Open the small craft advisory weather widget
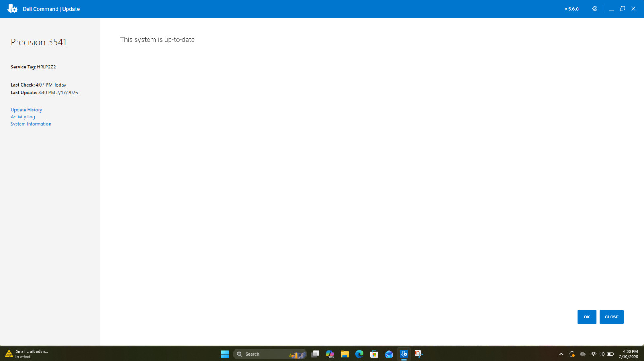Screen dimensions: 644x361 [27, 354]
